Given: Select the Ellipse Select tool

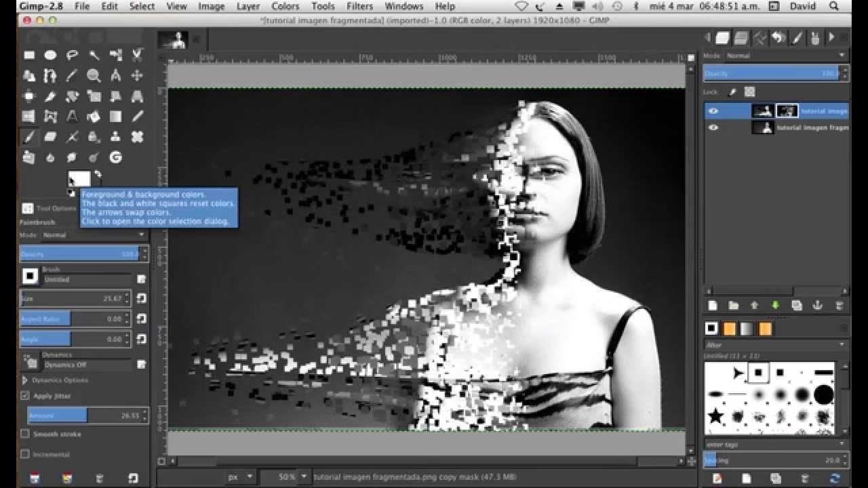Looking at the screenshot, I should pyautogui.click(x=50, y=56).
